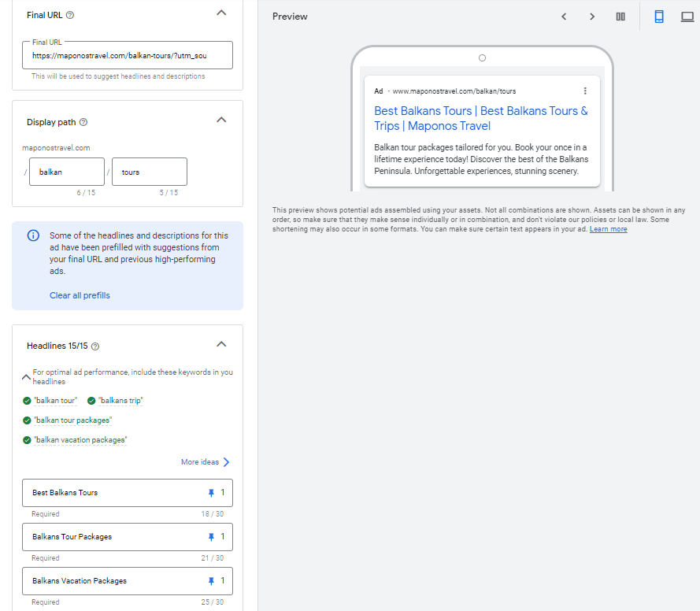Click Clear all prefills link
Image resolution: width=700 pixels, height=611 pixels.
pos(80,295)
